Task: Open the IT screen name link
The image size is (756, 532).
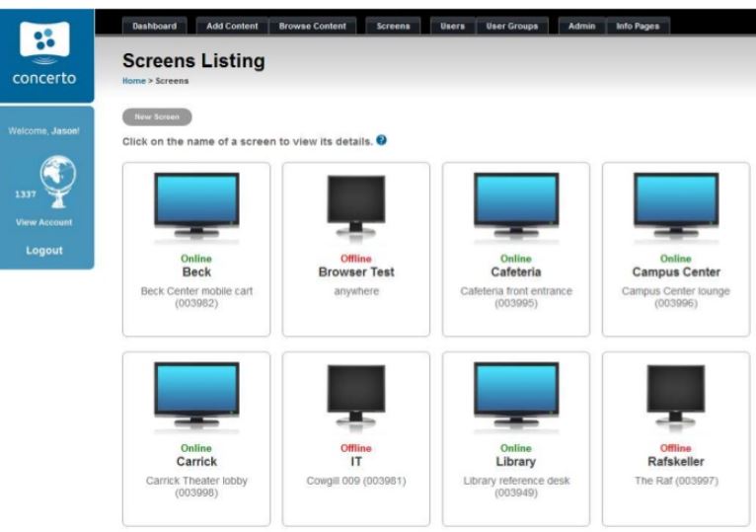Action: point(356,462)
